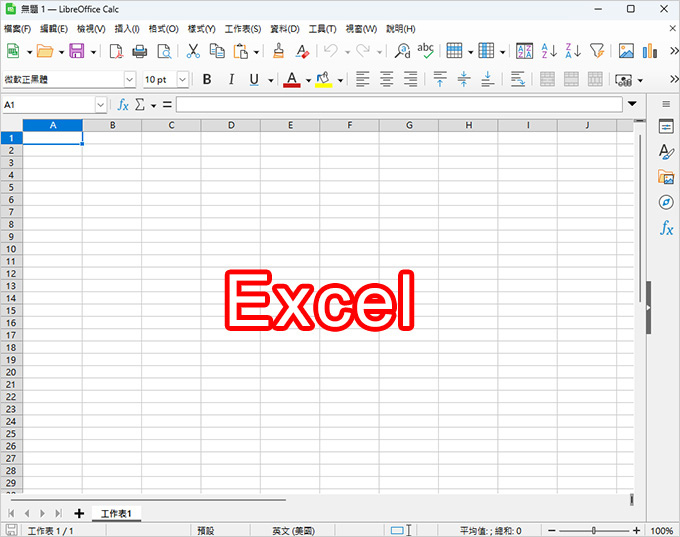Open the Underline style dropdown arrow
The width and height of the screenshot is (680, 537).
271,80
